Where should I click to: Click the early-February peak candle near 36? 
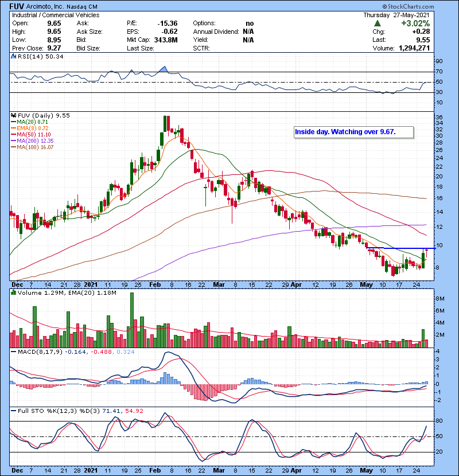tap(165, 123)
